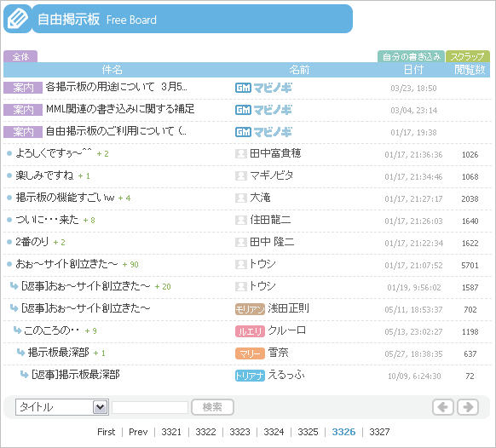Go to previous page with left arrow
This screenshot has width=496, height=448.
tap(443, 407)
